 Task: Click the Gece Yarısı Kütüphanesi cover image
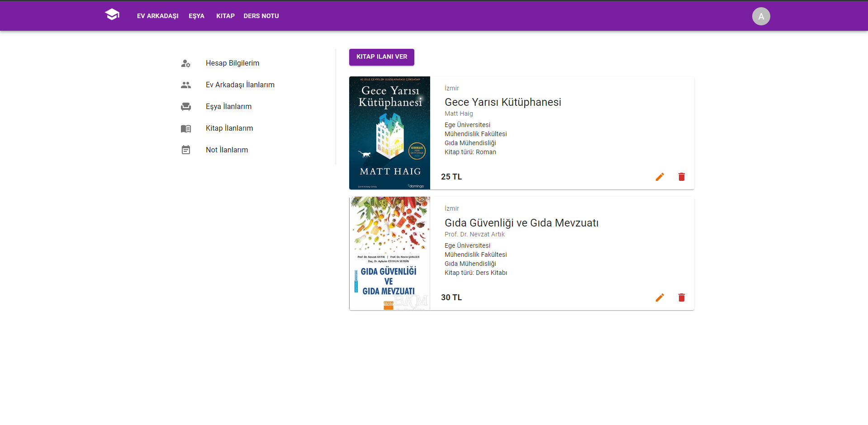tap(389, 133)
